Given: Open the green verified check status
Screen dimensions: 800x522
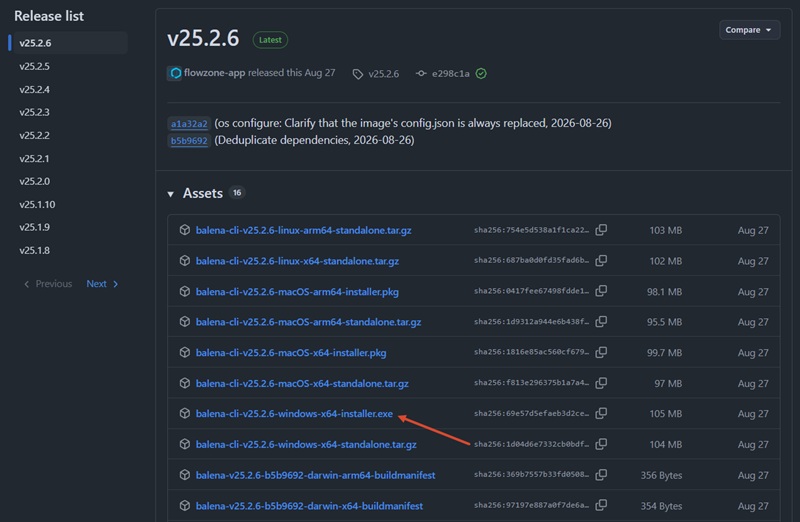Looking at the screenshot, I should (x=481, y=73).
